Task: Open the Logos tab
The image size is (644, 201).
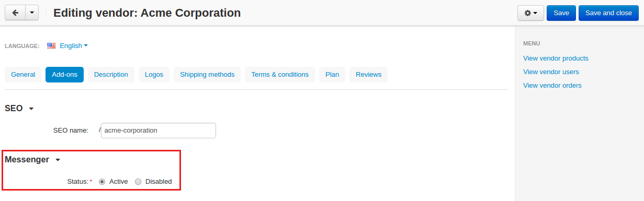Action: click(154, 75)
